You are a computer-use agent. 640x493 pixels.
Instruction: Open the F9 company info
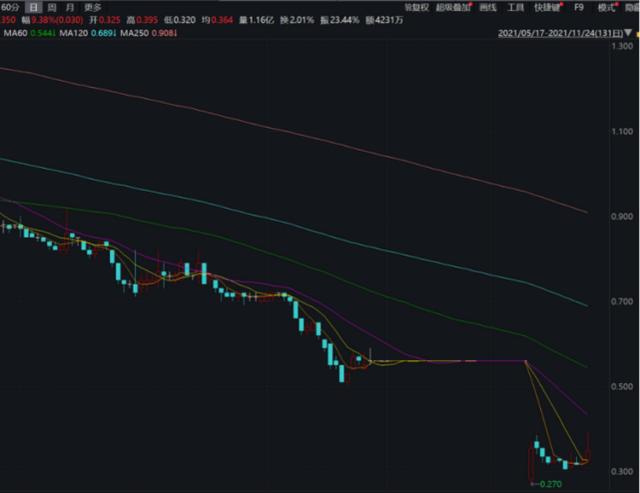click(579, 7)
